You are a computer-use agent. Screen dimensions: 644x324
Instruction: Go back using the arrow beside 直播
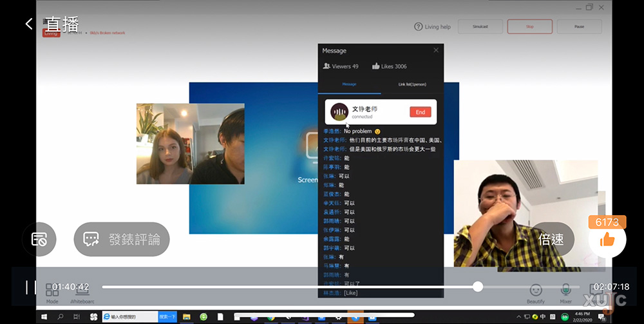[29, 24]
